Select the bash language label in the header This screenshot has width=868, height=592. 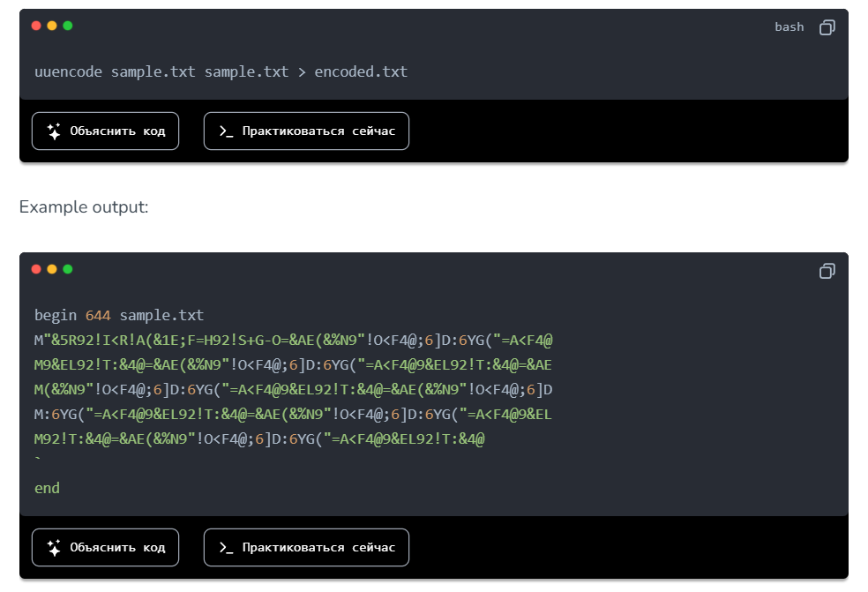tap(789, 27)
